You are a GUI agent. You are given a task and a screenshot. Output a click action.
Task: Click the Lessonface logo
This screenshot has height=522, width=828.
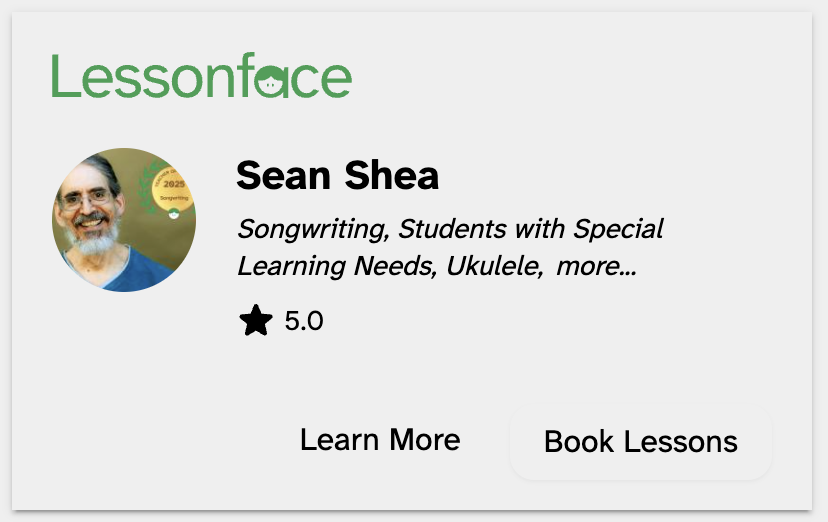[x=201, y=77]
